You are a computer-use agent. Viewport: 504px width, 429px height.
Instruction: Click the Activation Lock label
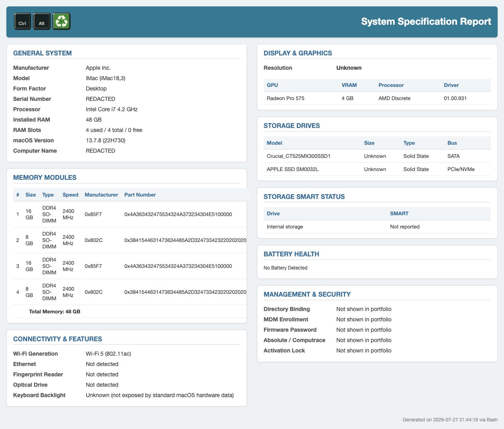(x=284, y=350)
